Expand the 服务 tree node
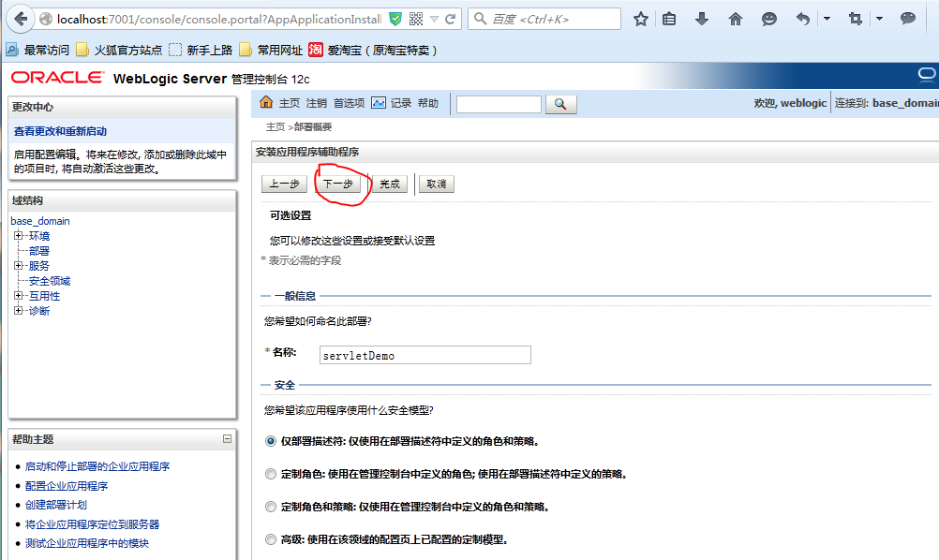Image resolution: width=939 pixels, height=560 pixels. (18, 266)
